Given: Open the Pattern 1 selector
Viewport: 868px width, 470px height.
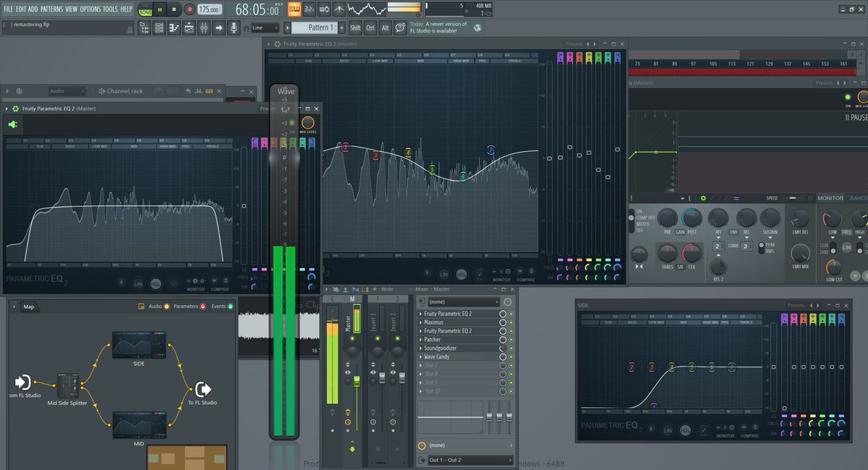Looking at the screenshot, I should click(315, 27).
